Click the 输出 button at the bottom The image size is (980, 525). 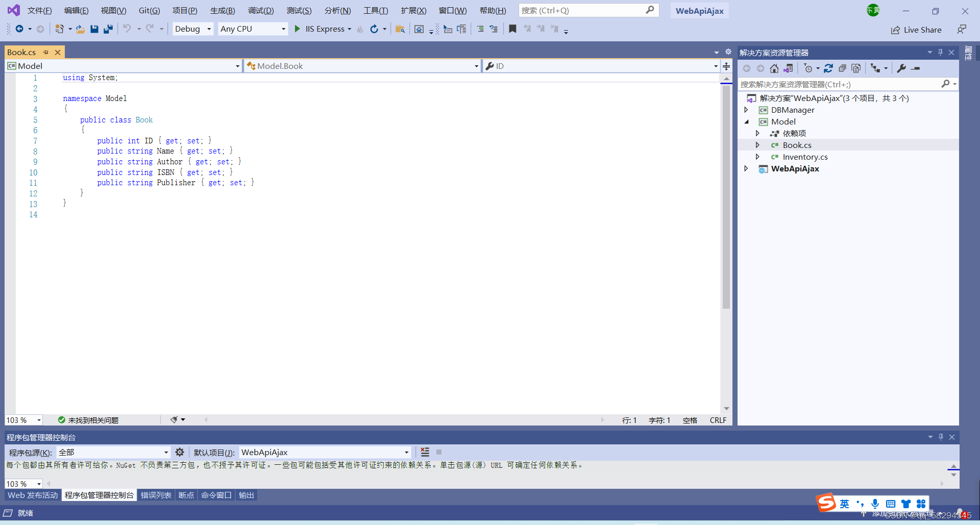pos(246,494)
